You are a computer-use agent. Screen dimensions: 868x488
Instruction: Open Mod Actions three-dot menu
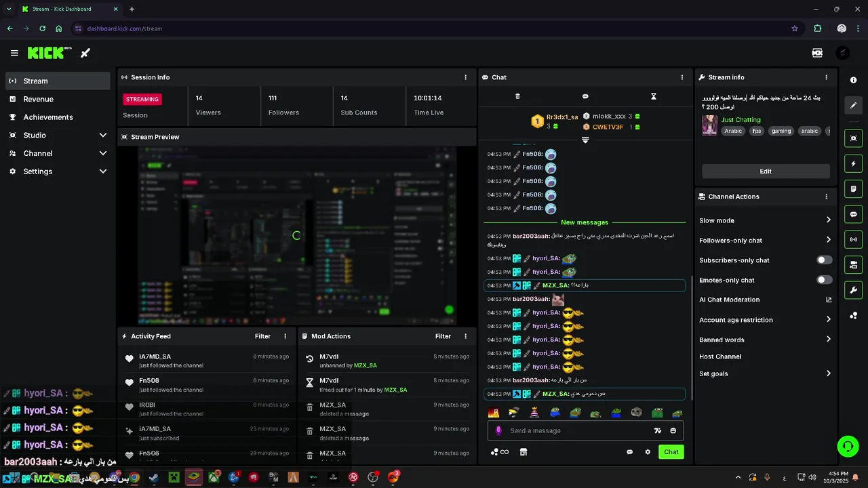pos(465,336)
